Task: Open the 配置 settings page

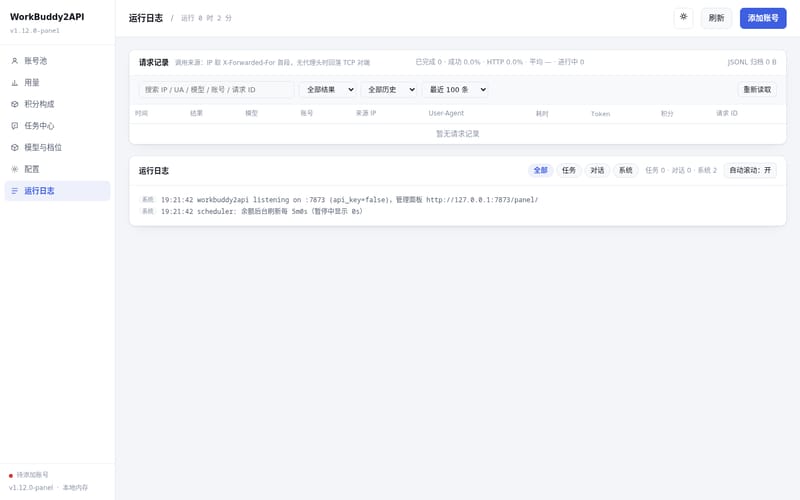Action: point(57,169)
